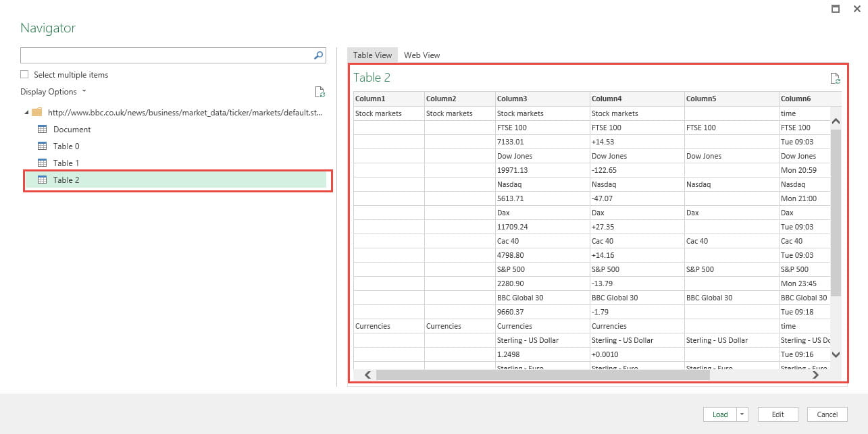Click the refresh icon beside Display Options

(x=320, y=92)
